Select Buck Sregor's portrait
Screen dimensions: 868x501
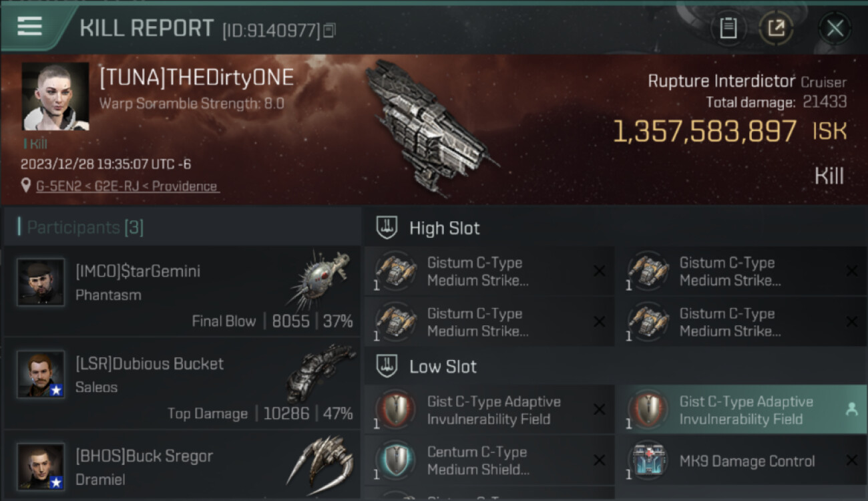tap(41, 467)
